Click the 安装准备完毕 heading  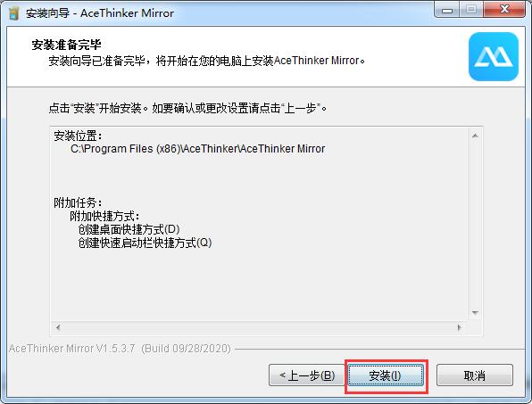point(66,45)
